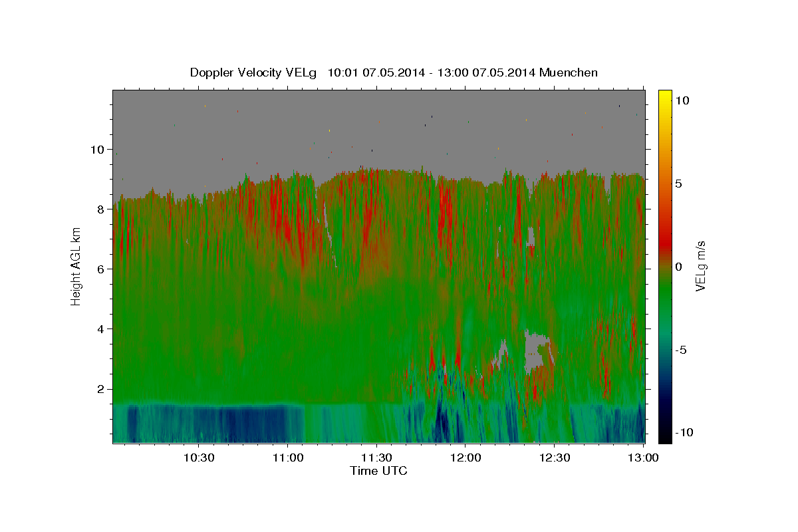Click the 'Time UTC' axis label
Image resolution: width=798 pixels, height=532 pixels.
pos(378,471)
